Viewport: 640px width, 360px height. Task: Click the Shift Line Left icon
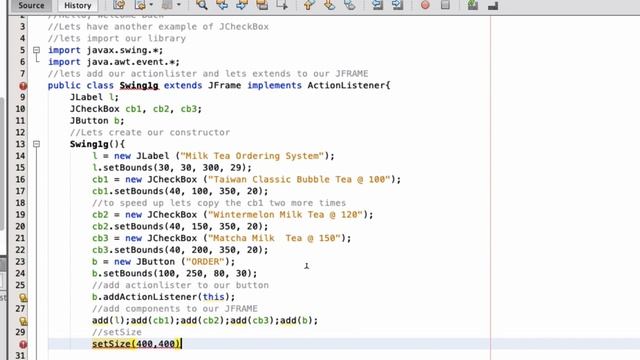[378, 5]
